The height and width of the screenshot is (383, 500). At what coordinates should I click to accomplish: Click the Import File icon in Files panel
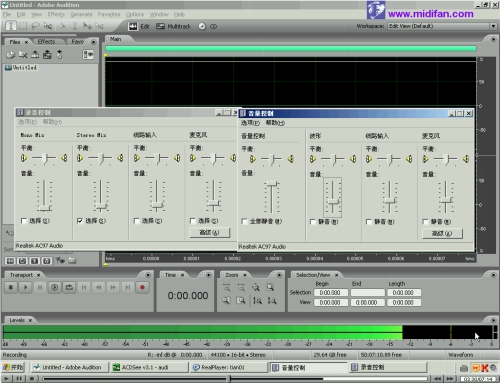[x=11, y=54]
